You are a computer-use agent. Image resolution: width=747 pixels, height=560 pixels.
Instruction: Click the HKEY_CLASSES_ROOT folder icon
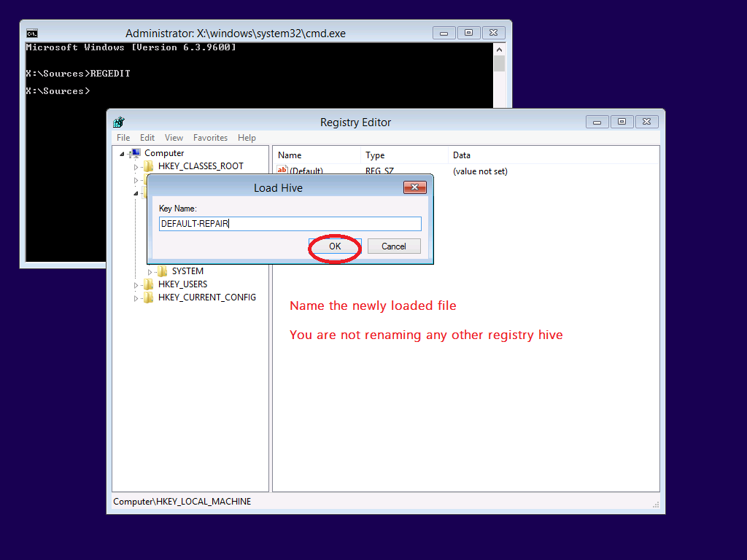149,166
